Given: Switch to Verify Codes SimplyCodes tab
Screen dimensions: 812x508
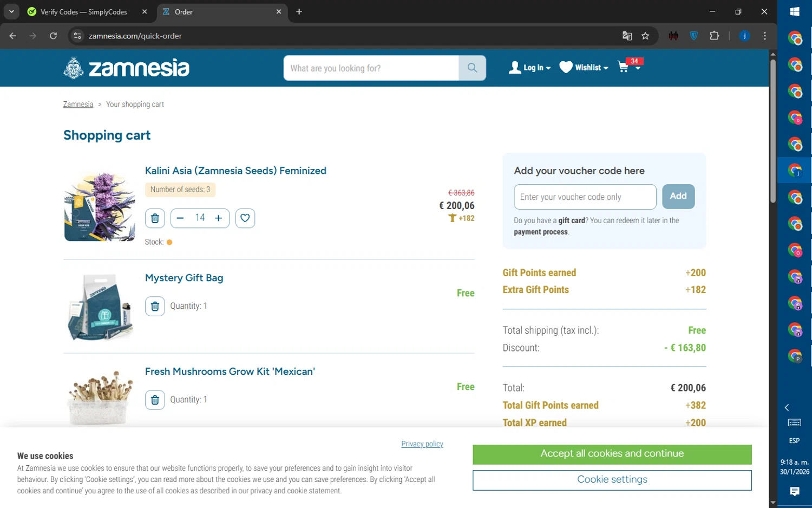Looking at the screenshot, I should [x=84, y=12].
